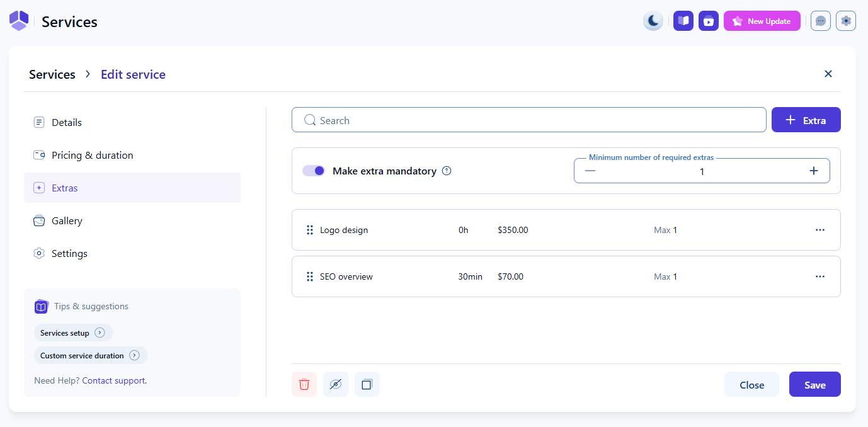Switch to the Pricing & duration tab
868x427 pixels.
[93, 155]
